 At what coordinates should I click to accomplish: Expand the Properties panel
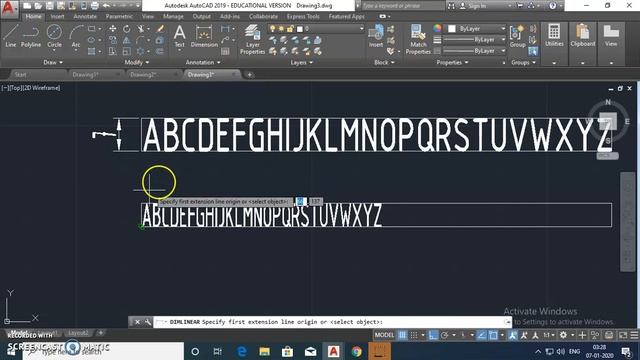click(452, 62)
